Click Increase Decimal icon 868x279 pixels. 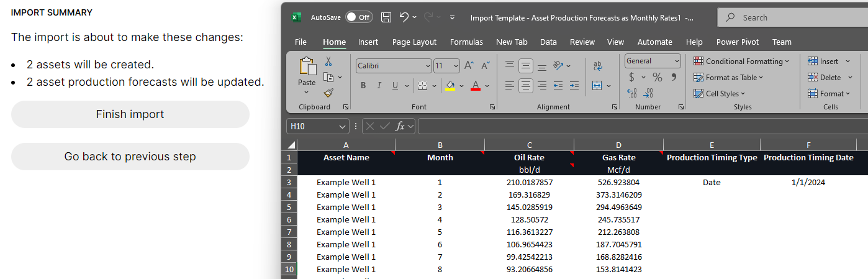632,93
